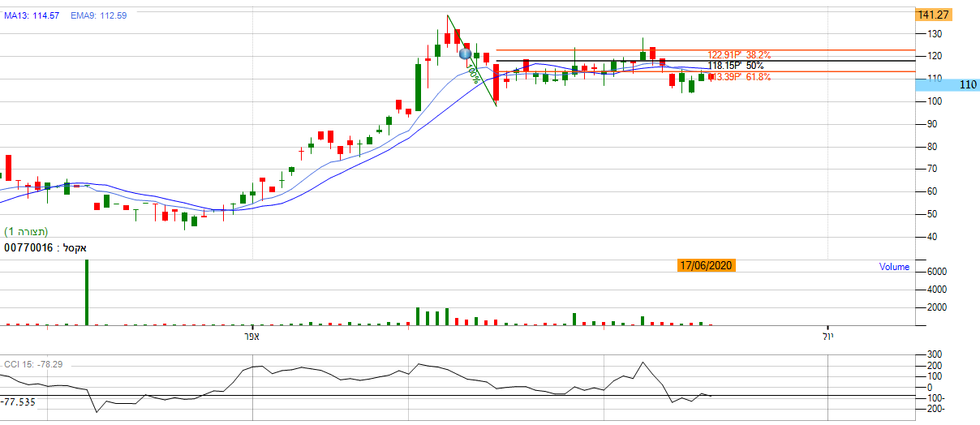Select the 50% Fibonacci level label
980x425 pixels.
click(x=735, y=66)
